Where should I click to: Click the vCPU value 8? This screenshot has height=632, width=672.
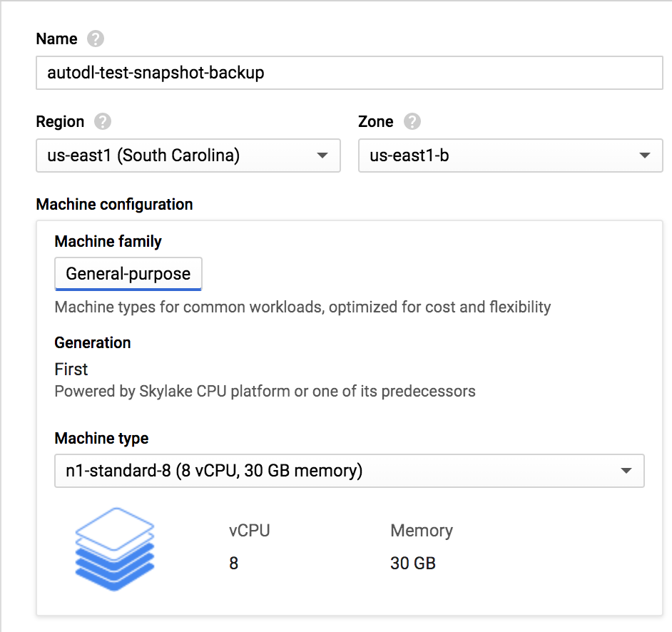click(233, 563)
